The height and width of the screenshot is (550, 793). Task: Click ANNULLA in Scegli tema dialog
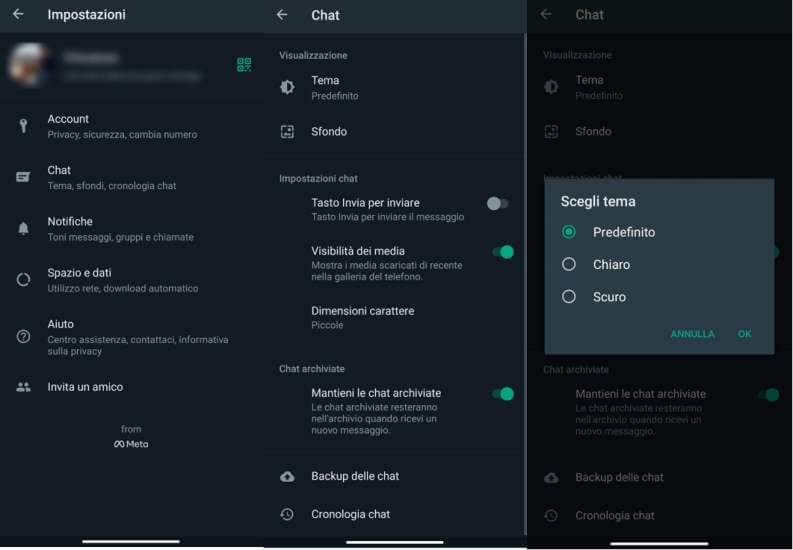coord(692,334)
